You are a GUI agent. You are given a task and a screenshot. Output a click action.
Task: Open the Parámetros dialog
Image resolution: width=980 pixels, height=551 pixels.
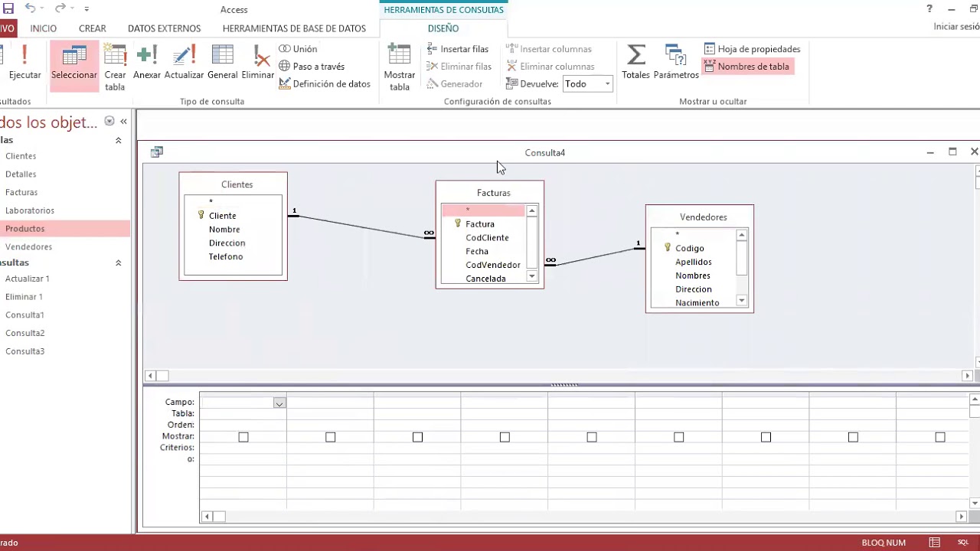pos(676,63)
